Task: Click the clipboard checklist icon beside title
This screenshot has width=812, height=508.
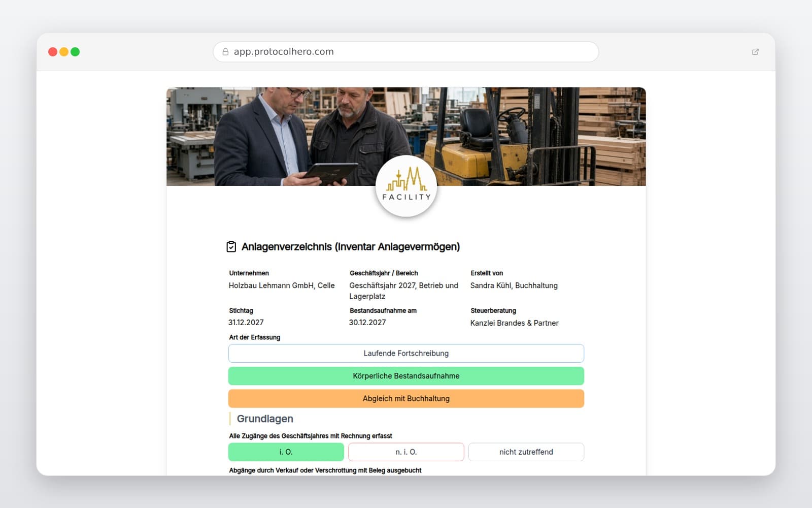Action: point(231,246)
